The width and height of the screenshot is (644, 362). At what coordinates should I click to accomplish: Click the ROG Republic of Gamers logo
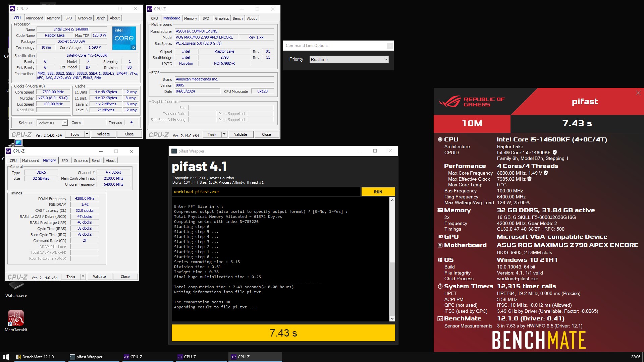(471, 102)
